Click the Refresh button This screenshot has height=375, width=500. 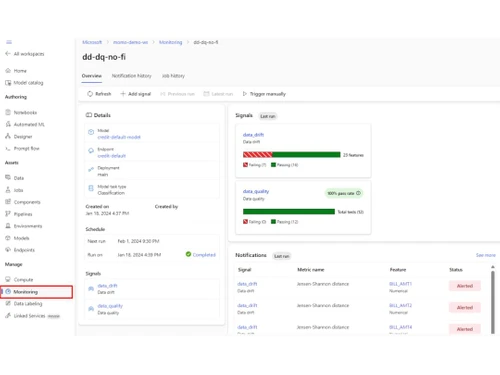tap(99, 94)
